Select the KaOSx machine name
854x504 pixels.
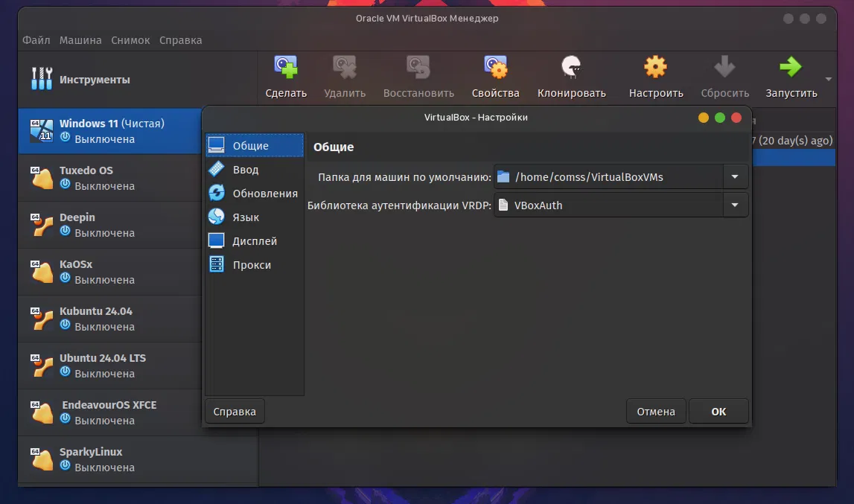76,264
